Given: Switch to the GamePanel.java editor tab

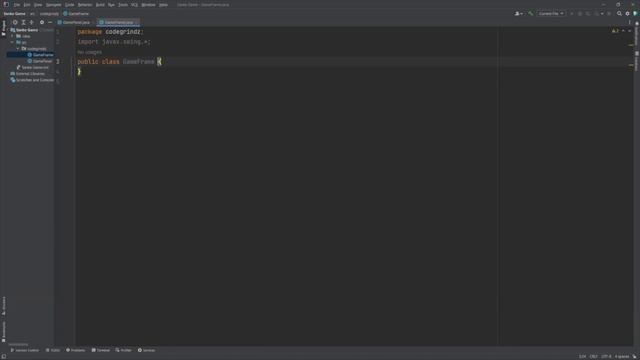Looking at the screenshot, I should tap(76, 22).
